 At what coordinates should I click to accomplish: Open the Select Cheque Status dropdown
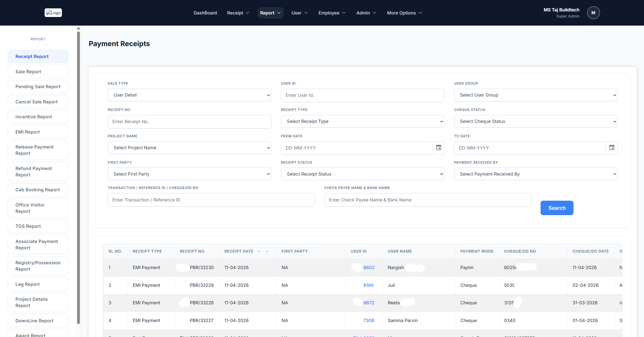tap(535, 121)
